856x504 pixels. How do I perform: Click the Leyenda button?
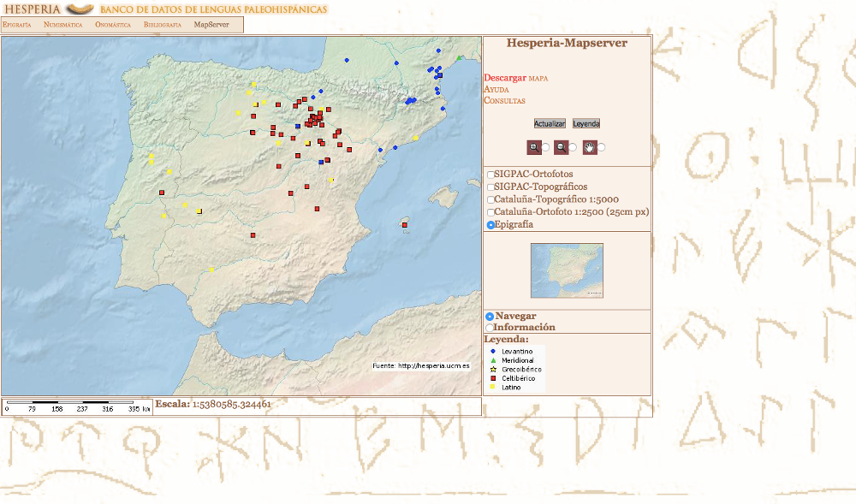pos(586,124)
